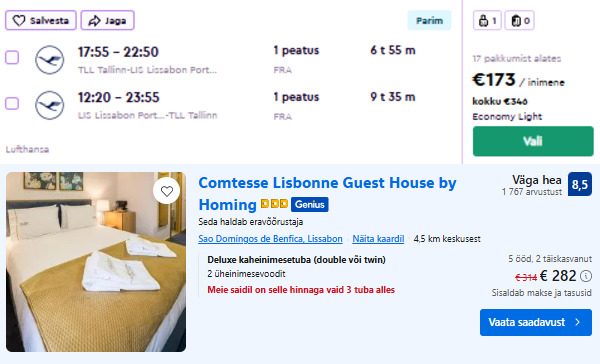Click the chevron on Vaata saadavust button

577,322
